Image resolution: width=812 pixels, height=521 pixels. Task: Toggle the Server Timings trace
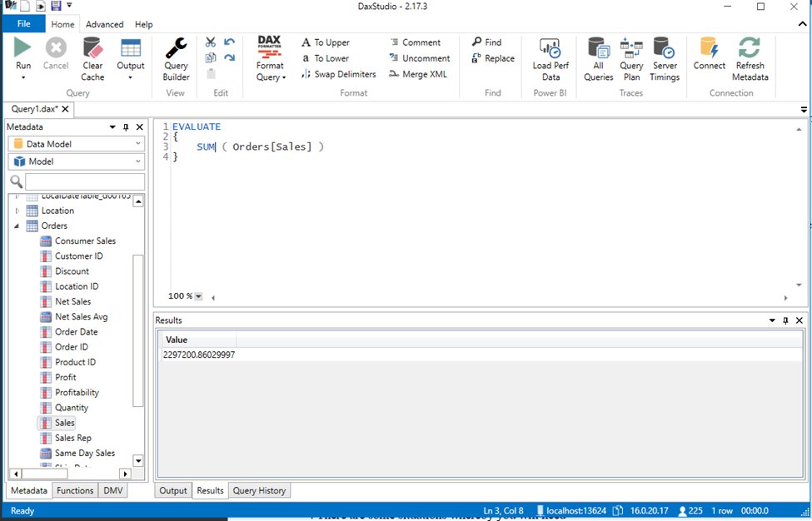tap(665, 59)
